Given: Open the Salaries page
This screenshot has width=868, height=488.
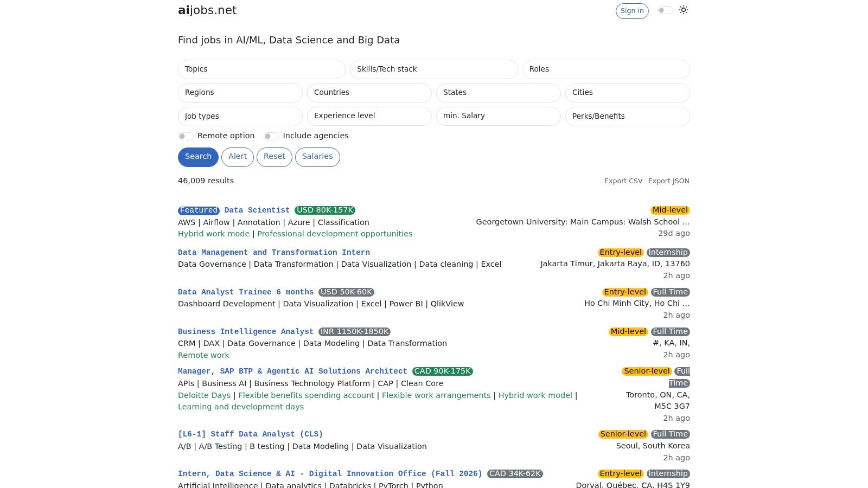Looking at the screenshot, I should (317, 157).
